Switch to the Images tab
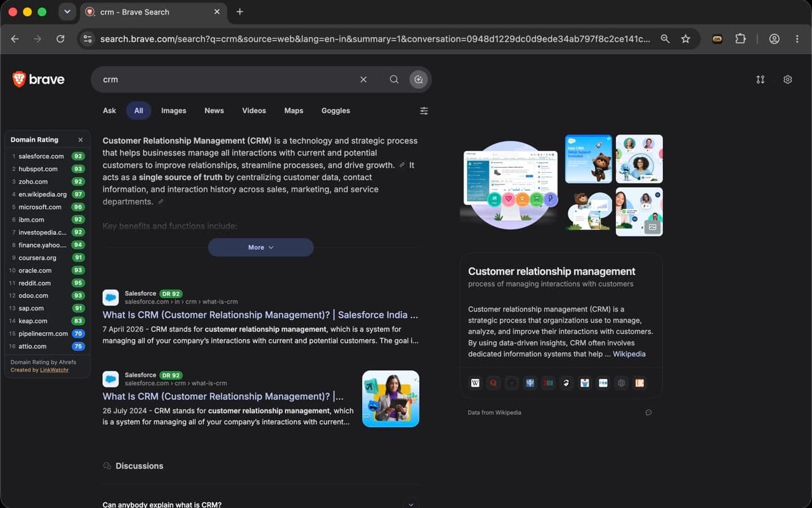Screen dimensions: 812x508 [174, 110]
